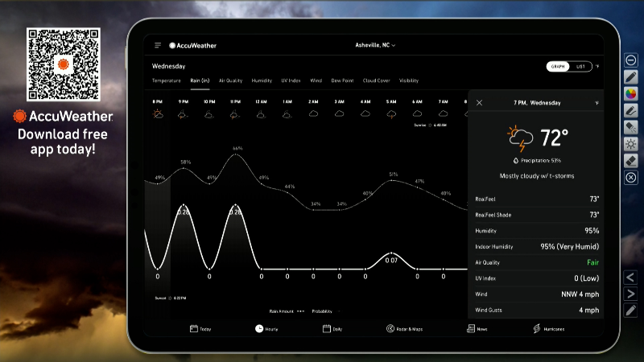644x362 pixels.
Task: Click the thunderstorm icon beside 72°
Action: [520, 138]
